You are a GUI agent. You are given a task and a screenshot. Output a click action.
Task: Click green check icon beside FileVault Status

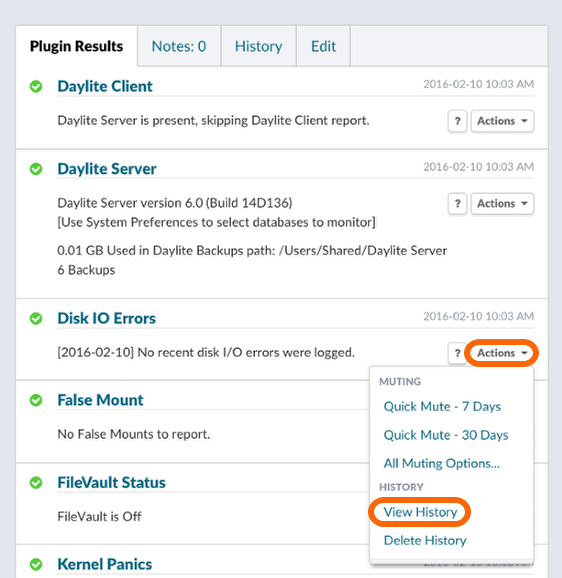pyautogui.click(x=36, y=483)
